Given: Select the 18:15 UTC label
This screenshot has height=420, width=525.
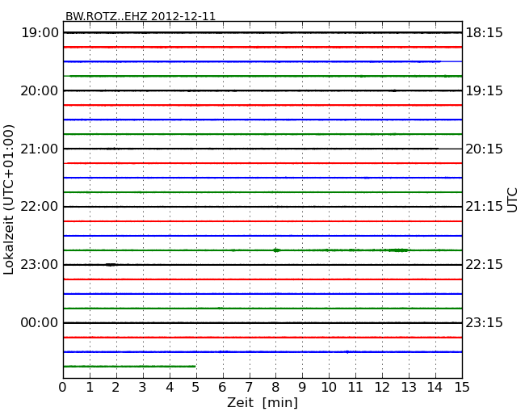Looking at the screenshot, I should (x=484, y=33).
